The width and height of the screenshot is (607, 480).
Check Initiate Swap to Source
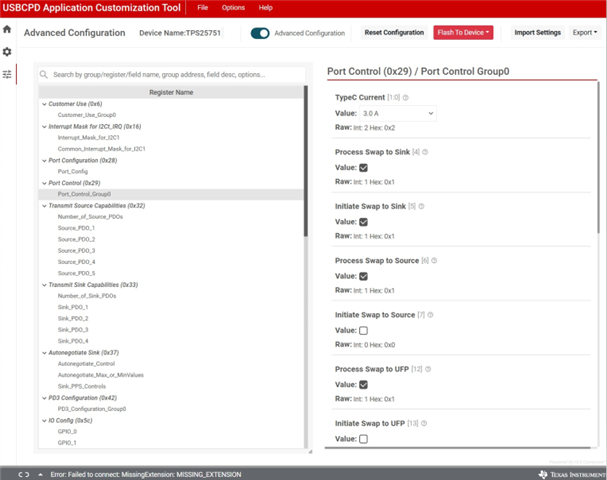tap(363, 330)
